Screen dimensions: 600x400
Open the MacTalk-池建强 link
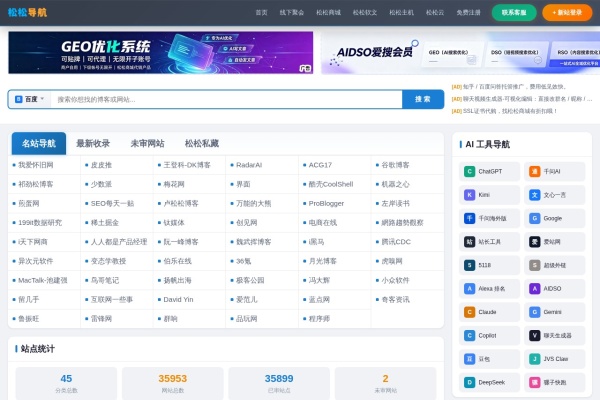click(42, 280)
